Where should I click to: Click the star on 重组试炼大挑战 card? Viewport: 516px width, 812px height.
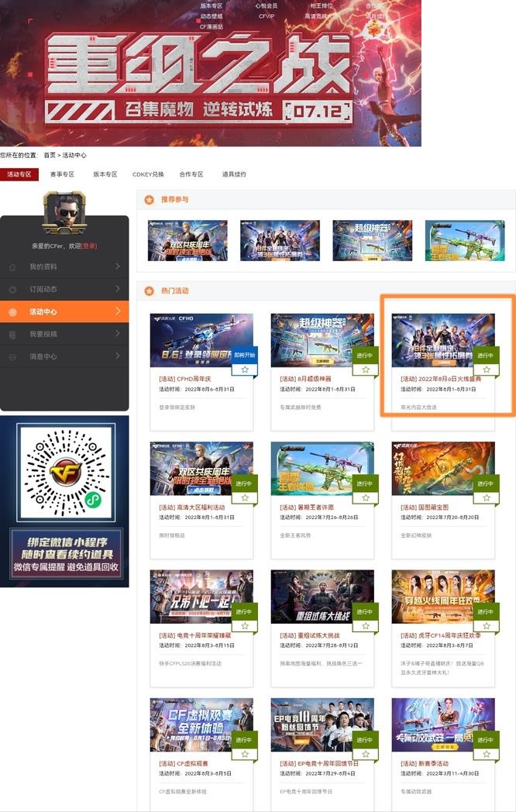(x=366, y=626)
